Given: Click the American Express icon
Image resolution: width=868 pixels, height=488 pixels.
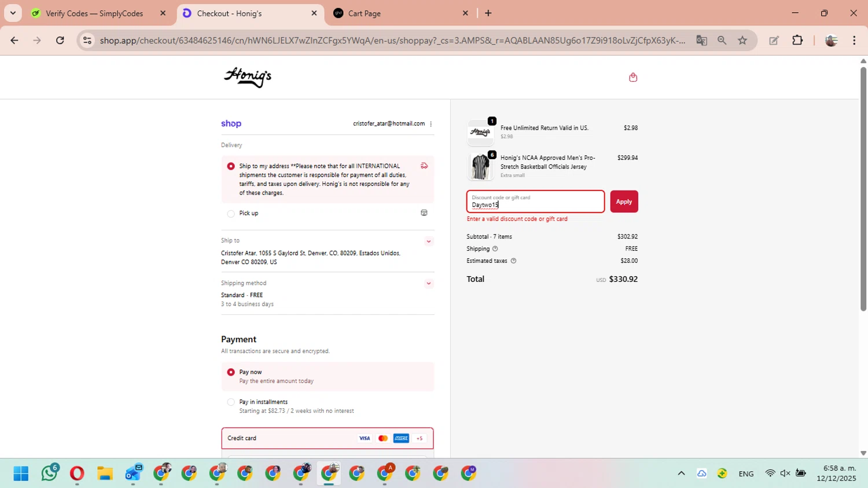Looking at the screenshot, I should [x=401, y=438].
